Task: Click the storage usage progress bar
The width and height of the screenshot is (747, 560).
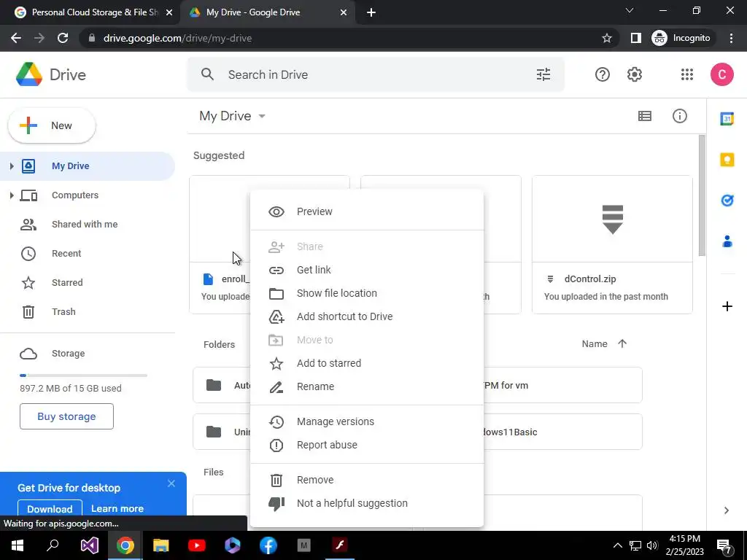Action: pyautogui.click(x=83, y=376)
